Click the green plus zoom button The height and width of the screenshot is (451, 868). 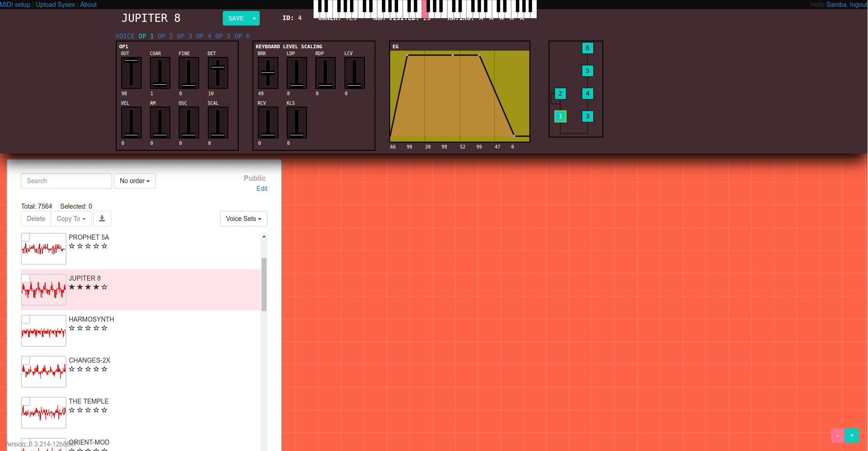pos(852,435)
